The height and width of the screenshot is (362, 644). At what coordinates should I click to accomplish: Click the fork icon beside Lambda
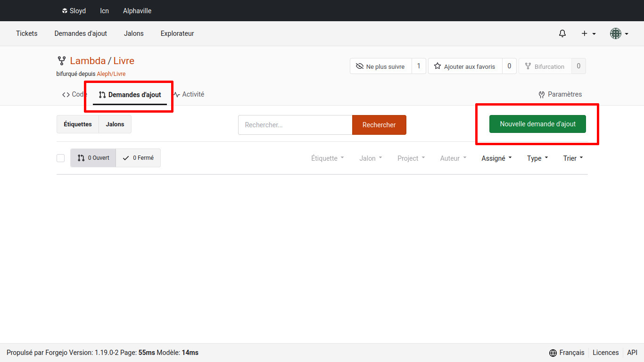click(x=61, y=61)
